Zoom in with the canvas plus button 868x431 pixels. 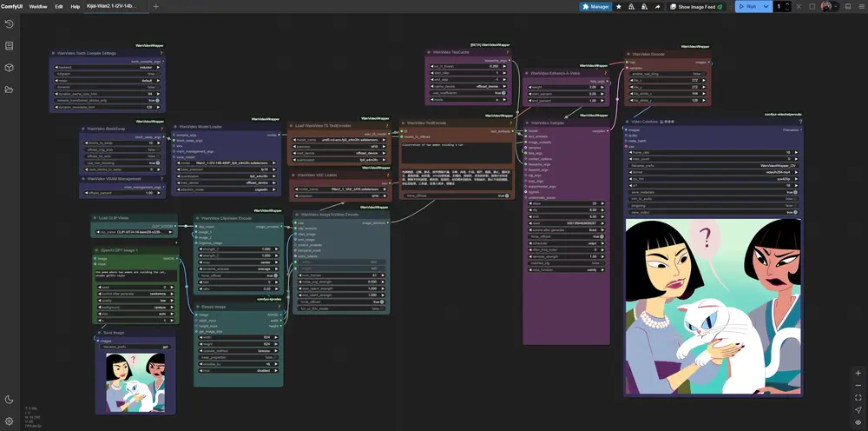click(858, 373)
